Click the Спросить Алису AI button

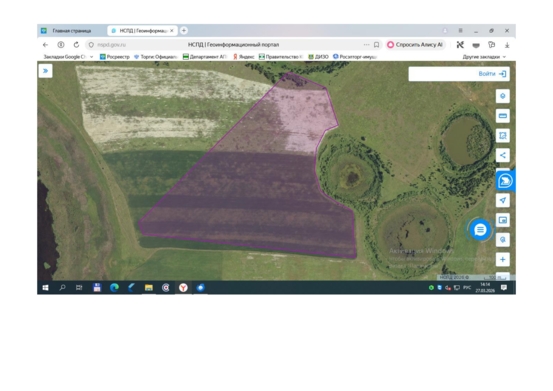pyautogui.click(x=415, y=45)
